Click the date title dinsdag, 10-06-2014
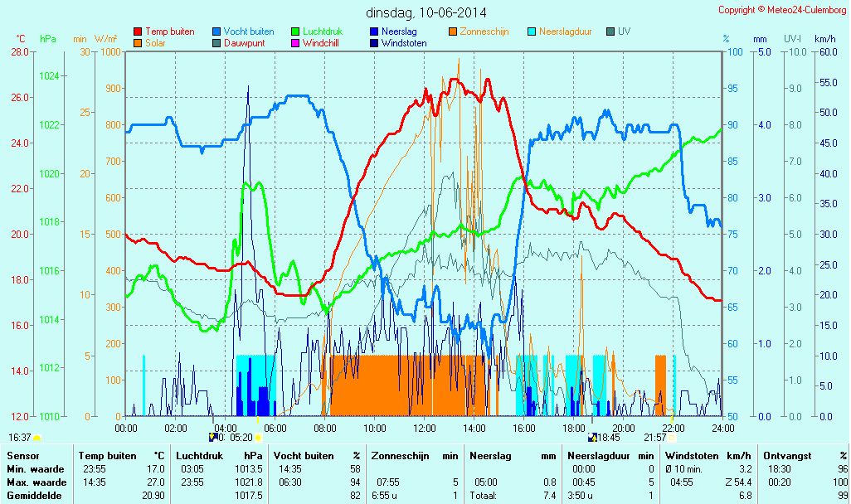Image resolution: width=851 pixels, height=504 pixels. [x=426, y=12]
